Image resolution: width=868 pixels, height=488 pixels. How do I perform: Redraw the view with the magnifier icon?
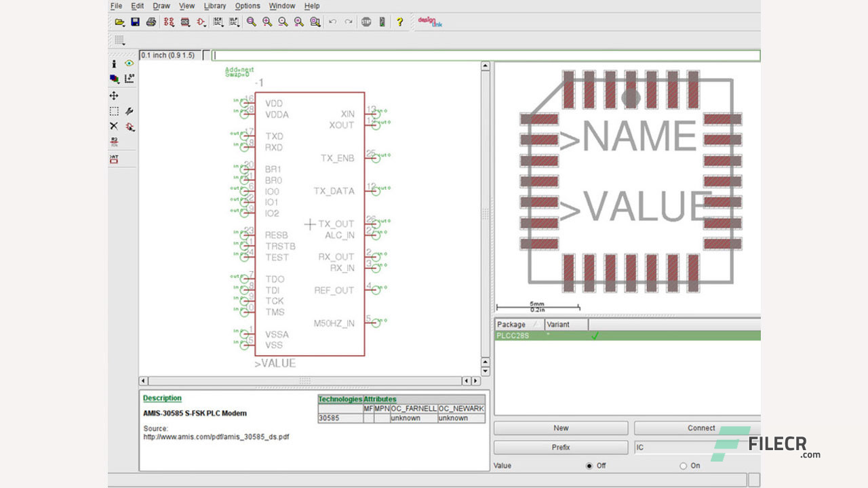pyautogui.click(x=299, y=22)
